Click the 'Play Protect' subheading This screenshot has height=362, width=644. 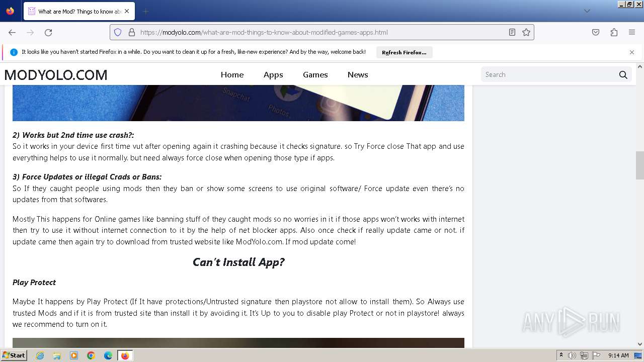pos(34,283)
